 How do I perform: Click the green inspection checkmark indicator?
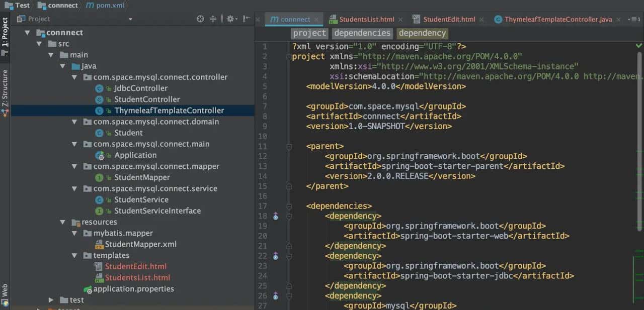[x=638, y=46]
